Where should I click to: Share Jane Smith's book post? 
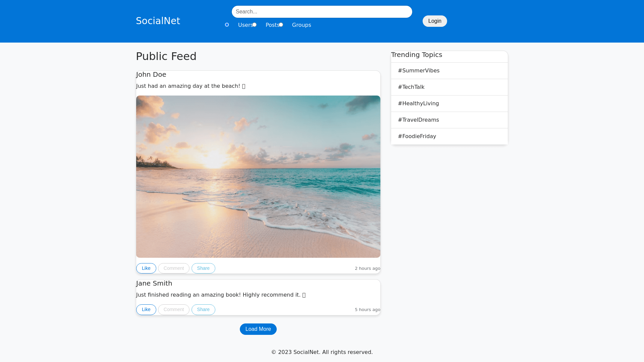click(203, 309)
